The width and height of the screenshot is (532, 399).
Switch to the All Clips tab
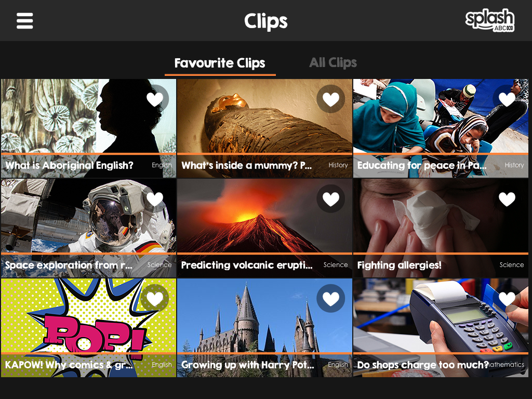(x=333, y=63)
